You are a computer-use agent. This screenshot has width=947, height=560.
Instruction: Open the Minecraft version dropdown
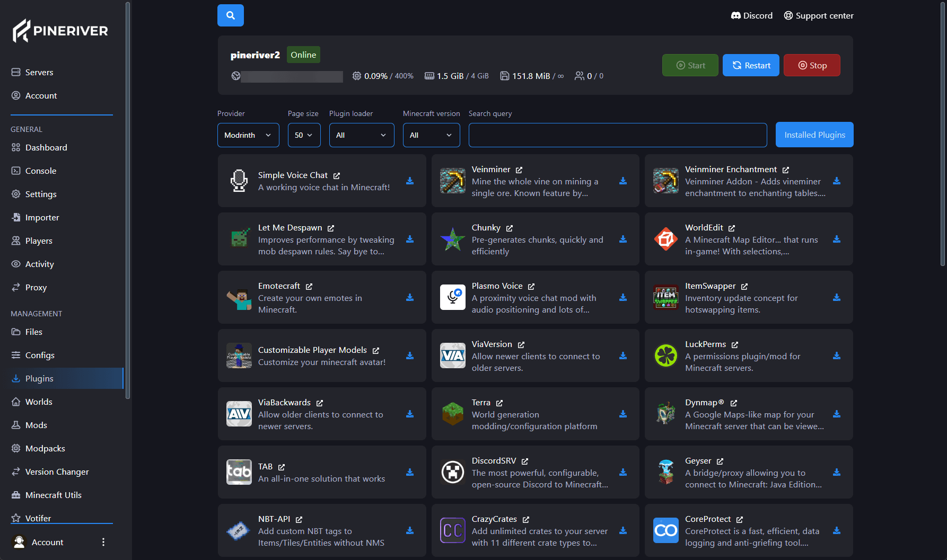click(x=432, y=135)
